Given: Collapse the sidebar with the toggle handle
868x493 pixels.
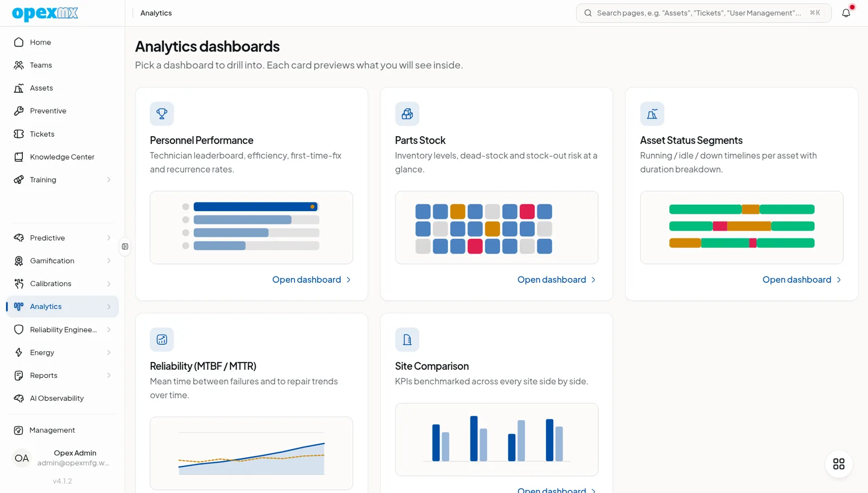Looking at the screenshot, I should 125,246.
